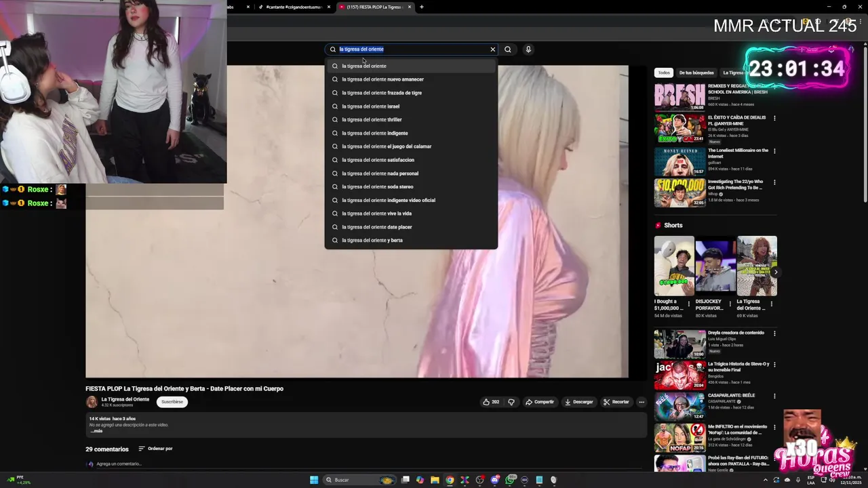Open options menu for 'Investigating The 22/yo' video
Viewport: 868px width, 488px height.
pos(774,182)
